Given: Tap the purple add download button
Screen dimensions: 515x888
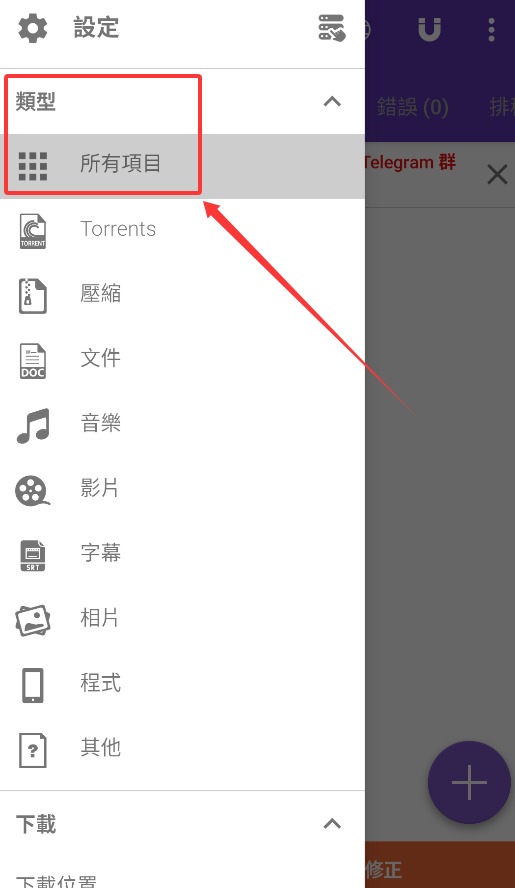Looking at the screenshot, I should (469, 783).
